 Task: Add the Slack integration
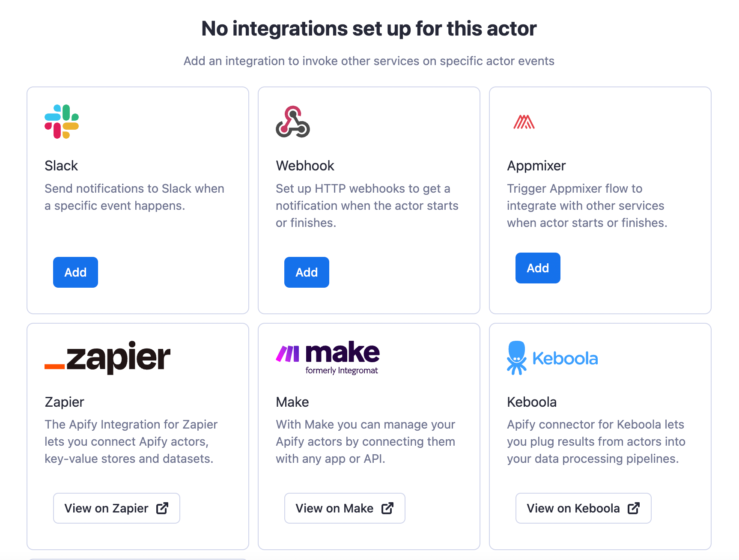(x=75, y=272)
